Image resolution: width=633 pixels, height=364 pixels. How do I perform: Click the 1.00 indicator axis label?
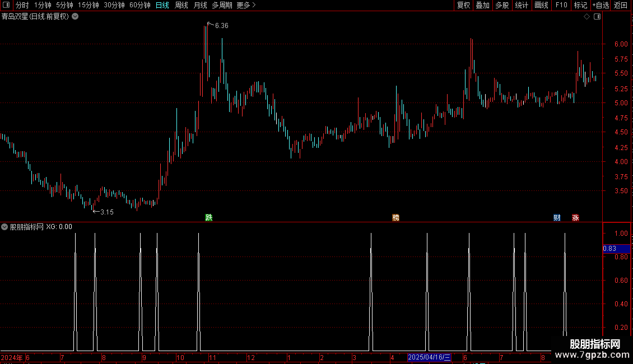(x=621, y=234)
